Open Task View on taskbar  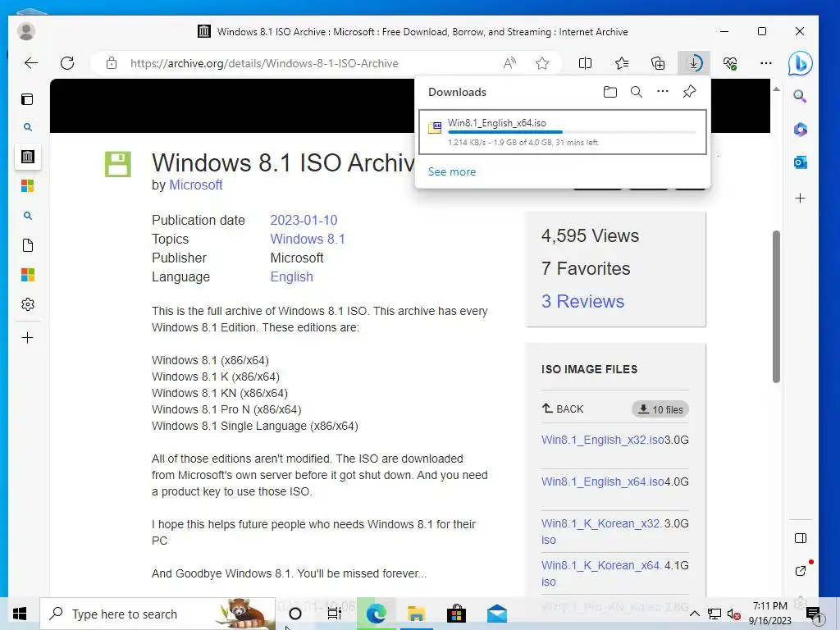(x=335, y=614)
